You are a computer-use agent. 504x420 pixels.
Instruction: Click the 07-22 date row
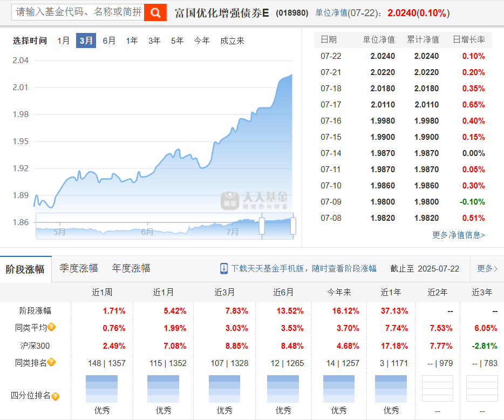(403, 56)
